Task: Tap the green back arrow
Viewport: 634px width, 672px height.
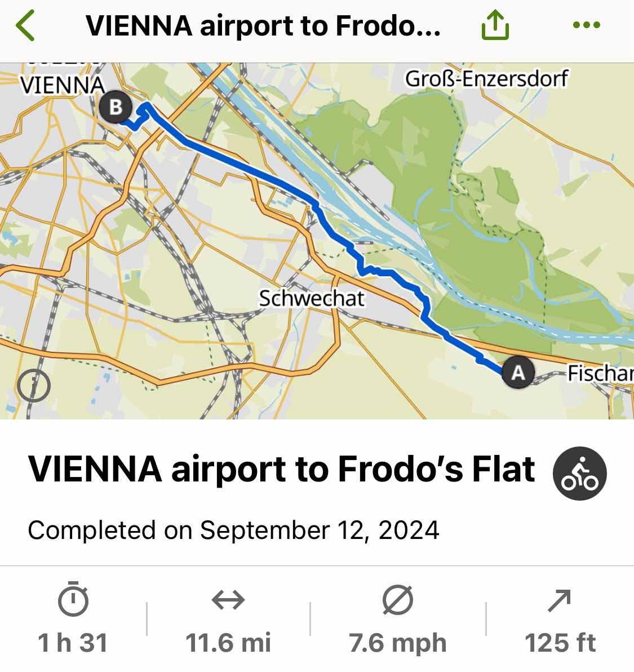Action: tap(25, 26)
